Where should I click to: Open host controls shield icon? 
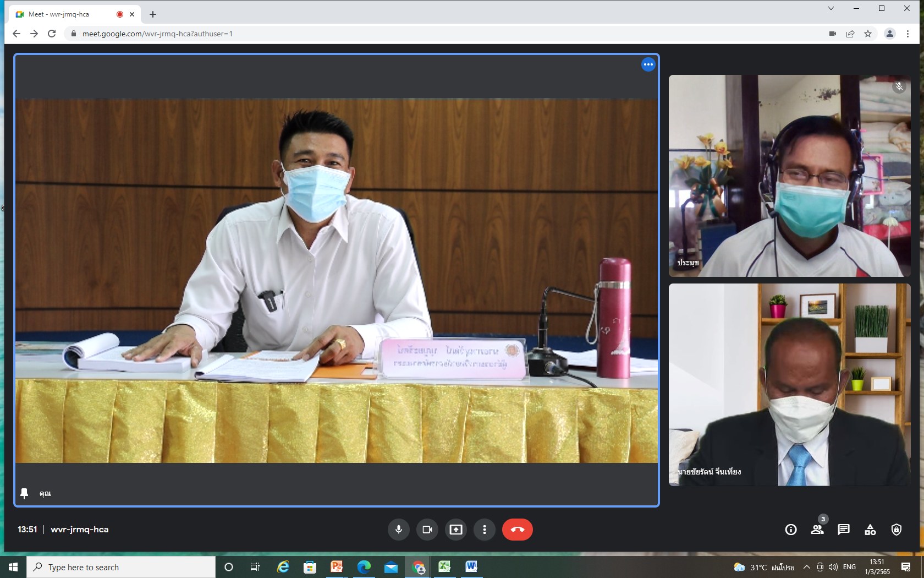[897, 530]
